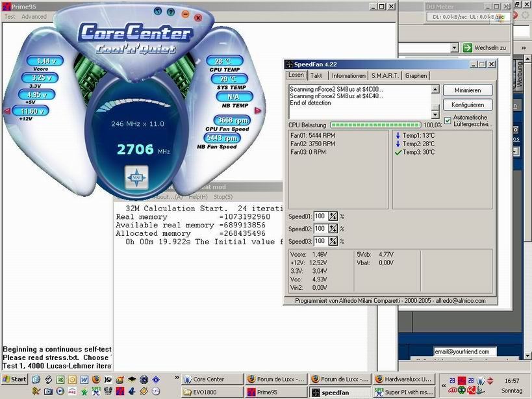Switch to Super PI taskbar button
Screen dimensions: 532x399
404,393
